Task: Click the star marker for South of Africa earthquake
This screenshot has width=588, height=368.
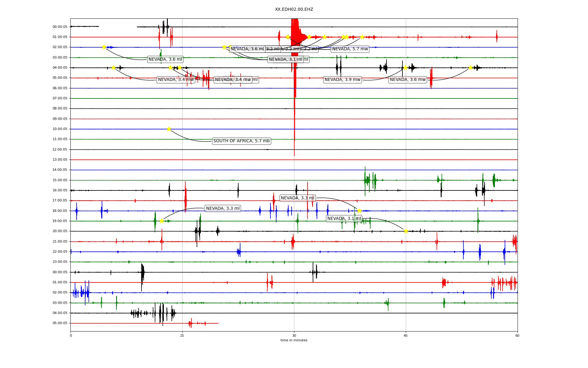Action: coord(169,129)
